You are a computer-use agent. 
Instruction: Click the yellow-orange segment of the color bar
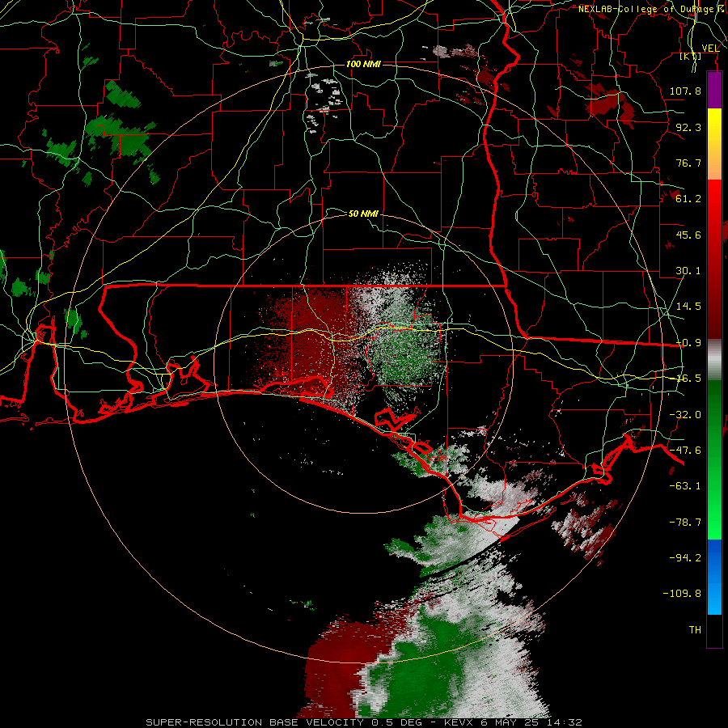[x=714, y=144]
